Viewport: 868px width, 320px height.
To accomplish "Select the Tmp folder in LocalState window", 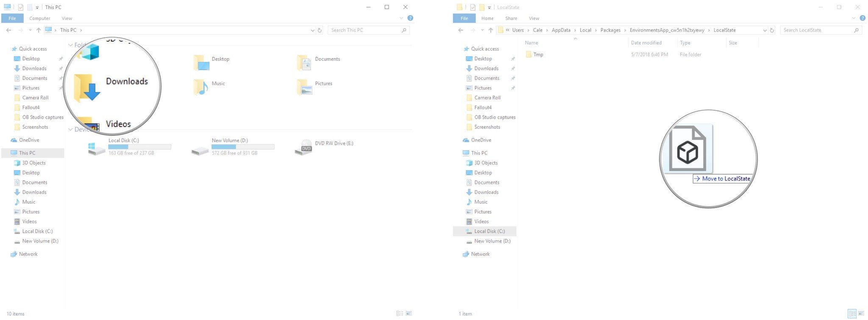I will click(534, 54).
